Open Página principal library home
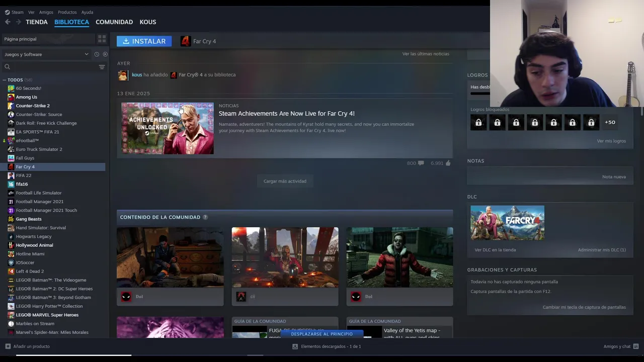Viewport: 644px width, 362px height. pos(48,39)
